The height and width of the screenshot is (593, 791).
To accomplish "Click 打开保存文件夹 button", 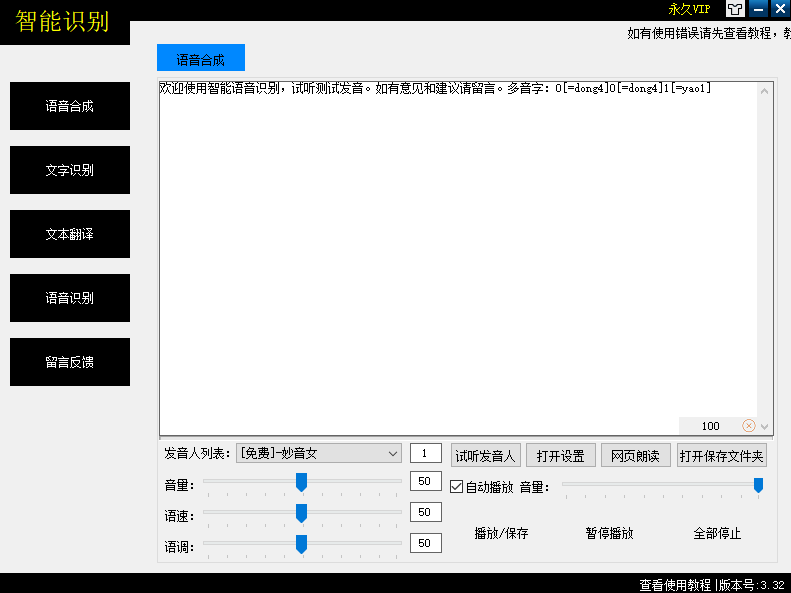I will point(721,456).
